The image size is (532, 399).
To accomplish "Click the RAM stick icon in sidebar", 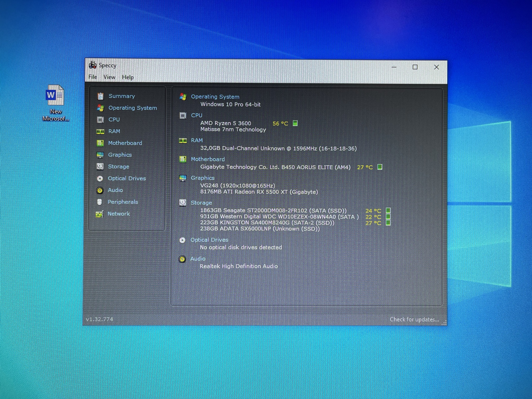I will [100, 131].
